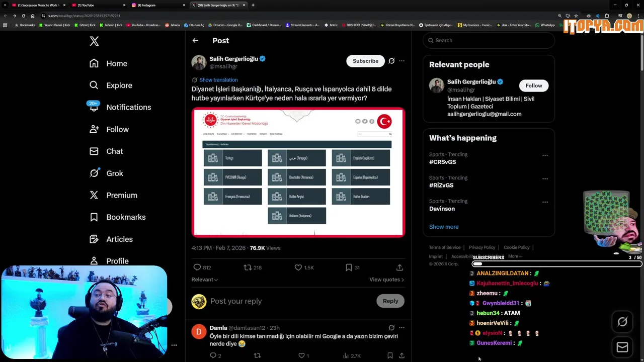Click the browser home button

pyautogui.click(x=33, y=16)
